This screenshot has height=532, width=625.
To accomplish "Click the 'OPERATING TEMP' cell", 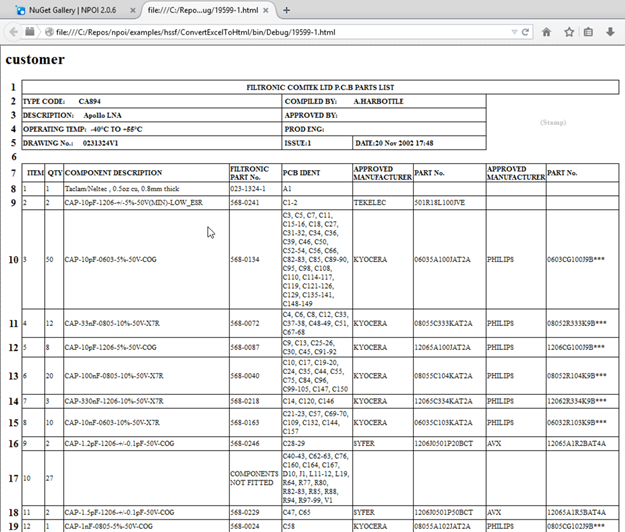I will point(151,129).
